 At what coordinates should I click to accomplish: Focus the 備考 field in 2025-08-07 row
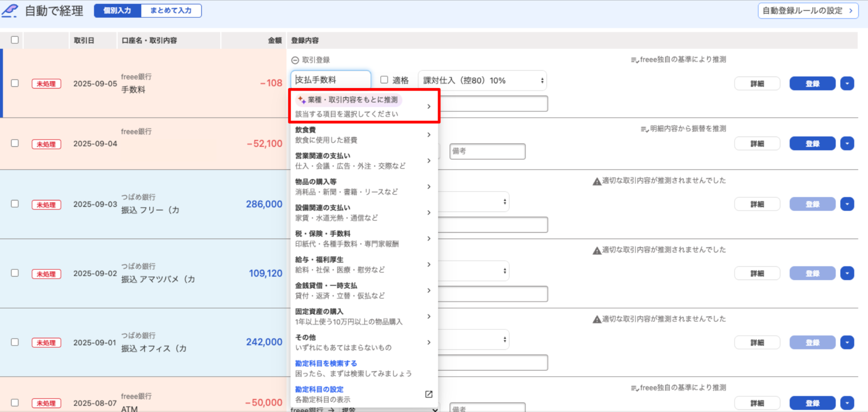(487, 407)
